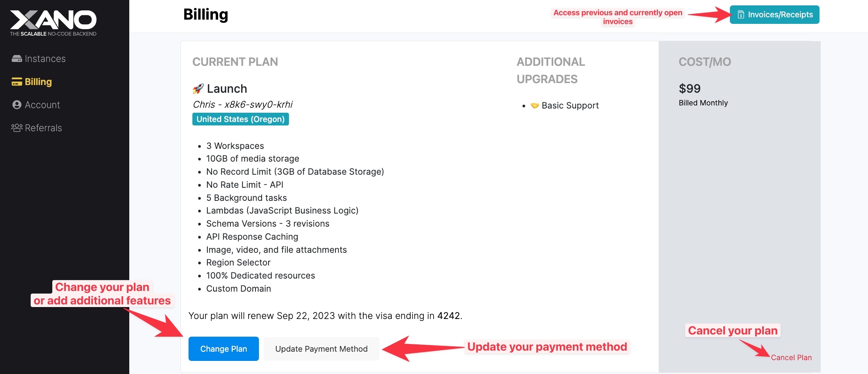This screenshot has width=868, height=374.
Task: Click the Account user icon
Action: click(17, 105)
